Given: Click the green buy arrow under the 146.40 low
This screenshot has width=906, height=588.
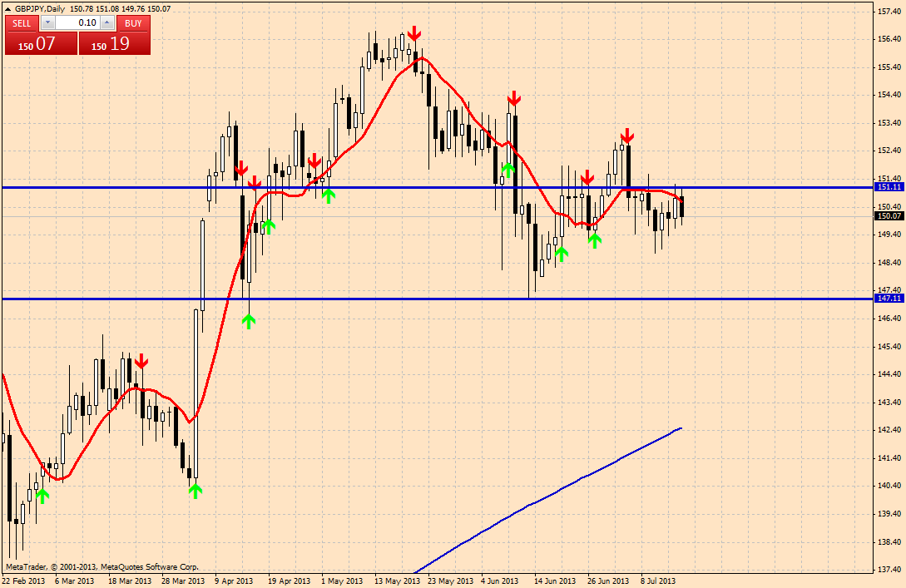Looking at the screenshot, I should 249,322.
